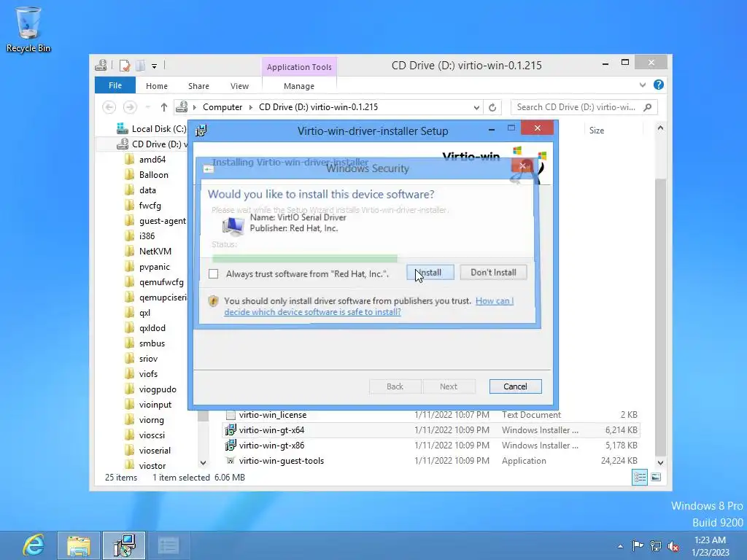Click installer progress bar

305,259
